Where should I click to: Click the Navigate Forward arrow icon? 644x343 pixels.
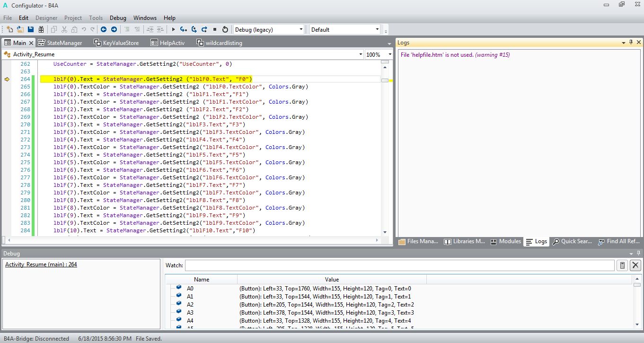coord(114,29)
